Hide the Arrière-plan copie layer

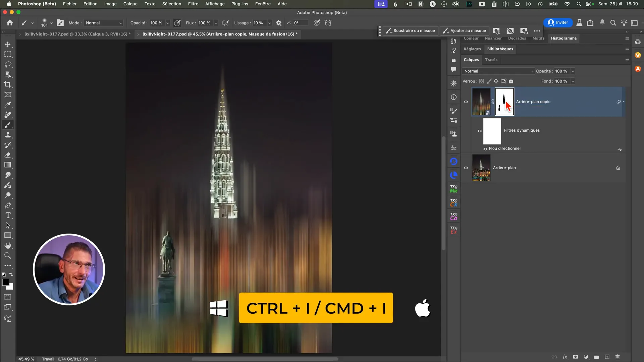pyautogui.click(x=466, y=102)
